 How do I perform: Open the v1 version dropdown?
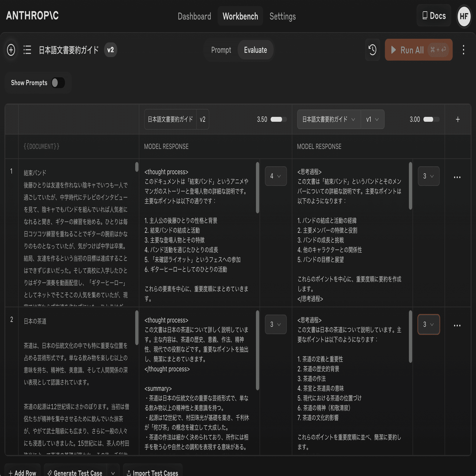372,119
